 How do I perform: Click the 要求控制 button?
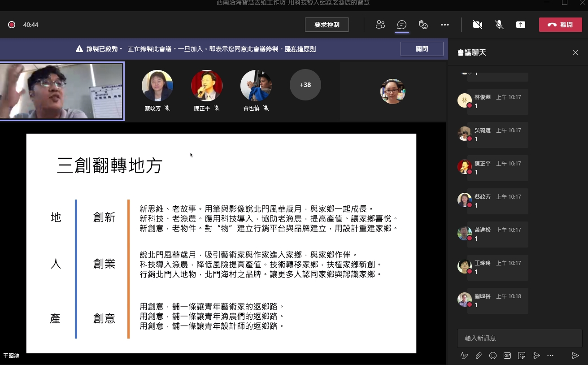pyautogui.click(x=327, y=25)
